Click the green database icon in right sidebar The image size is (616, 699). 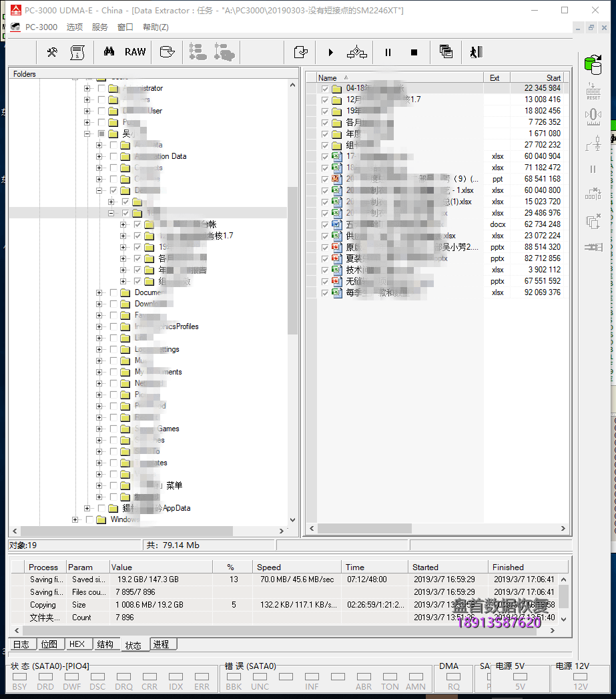593,65
